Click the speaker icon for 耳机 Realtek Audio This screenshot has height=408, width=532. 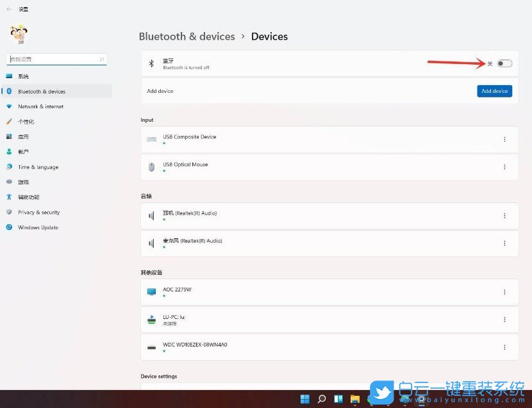[x=151, y=216]
